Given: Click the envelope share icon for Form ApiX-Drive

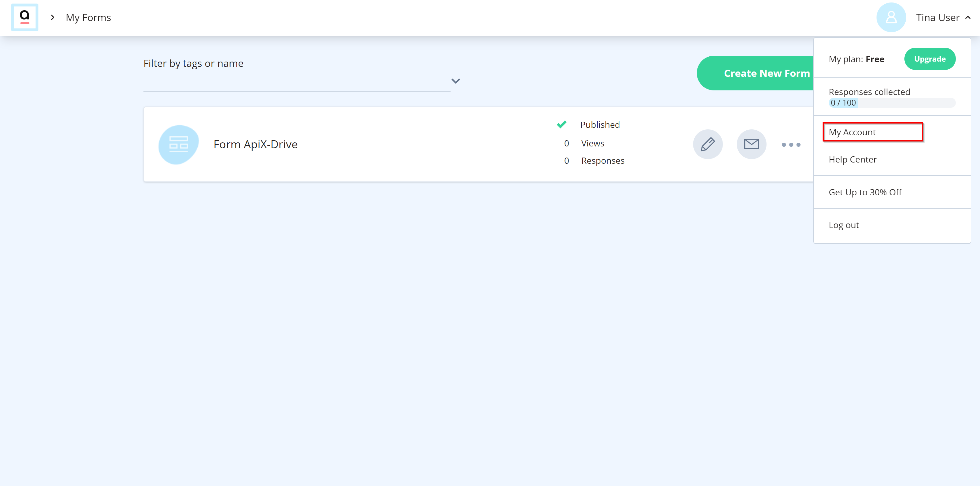Looking at the screenshot, I should [x=751, y=144].
